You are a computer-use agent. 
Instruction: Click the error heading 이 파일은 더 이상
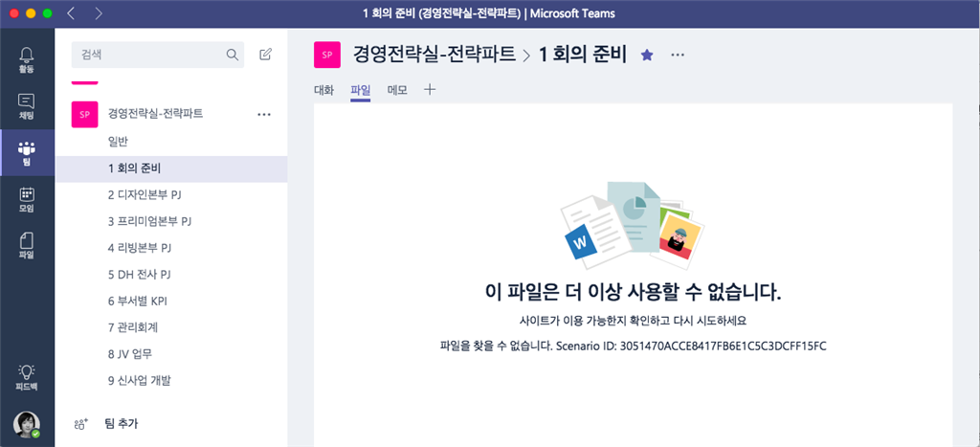pyautogui.click(x=634, y=292)
